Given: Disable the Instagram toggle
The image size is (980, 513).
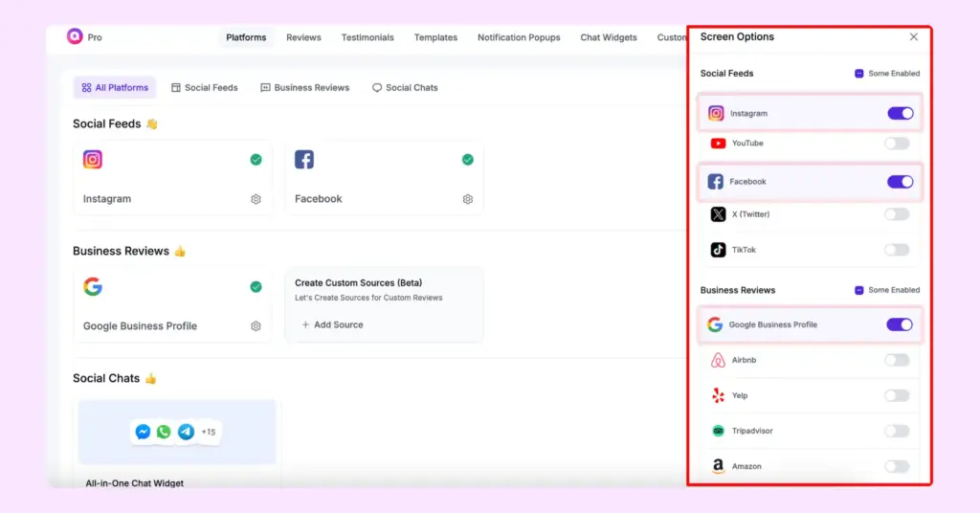Looking at the screenshot, I should pos(901,113).
